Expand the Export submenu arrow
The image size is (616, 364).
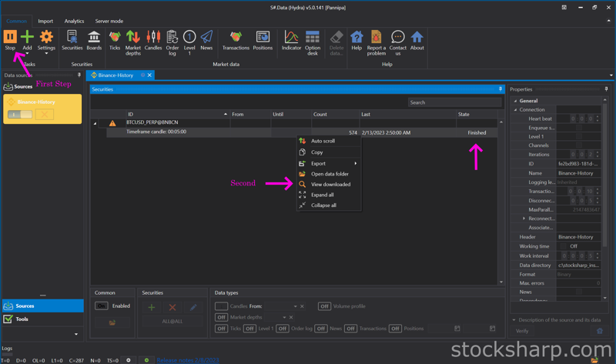tap(355, 163)
